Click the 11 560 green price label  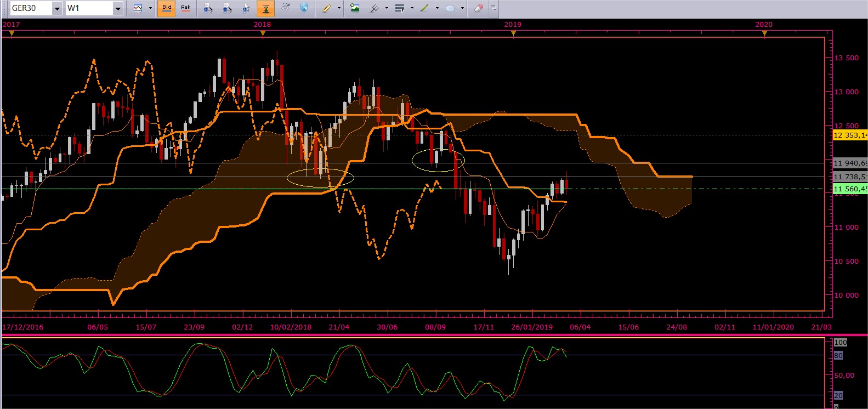coord(850,189)
